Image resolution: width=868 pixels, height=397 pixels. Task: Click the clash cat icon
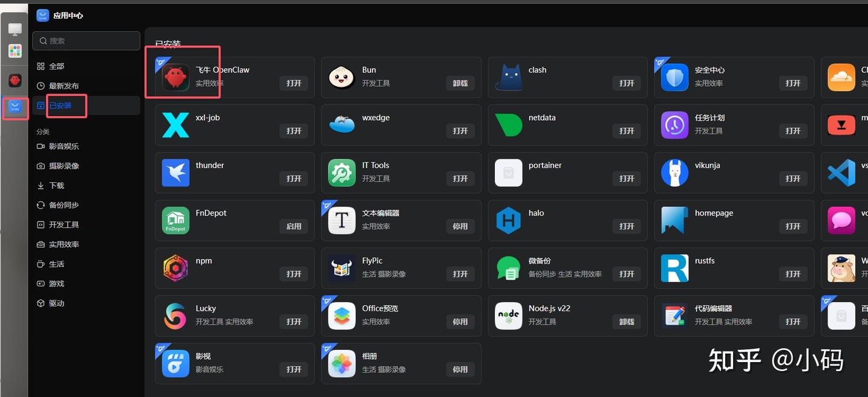pos(508,77)
